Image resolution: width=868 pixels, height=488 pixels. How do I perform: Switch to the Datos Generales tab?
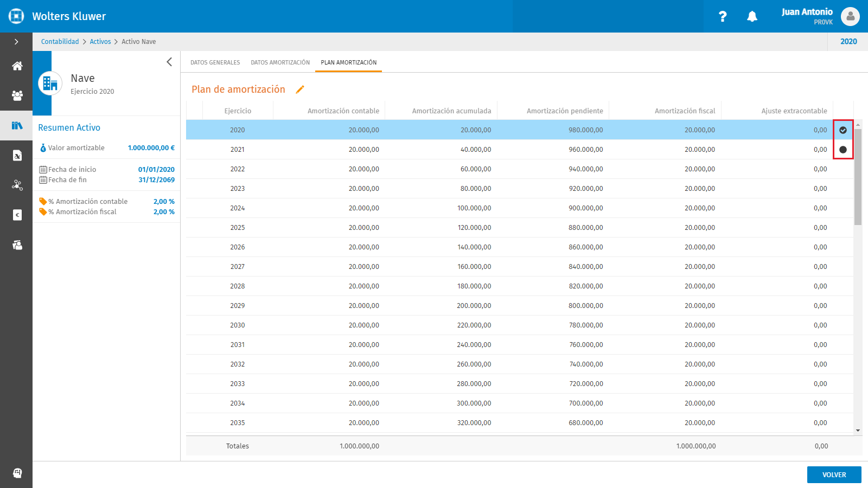click(215, 62)
